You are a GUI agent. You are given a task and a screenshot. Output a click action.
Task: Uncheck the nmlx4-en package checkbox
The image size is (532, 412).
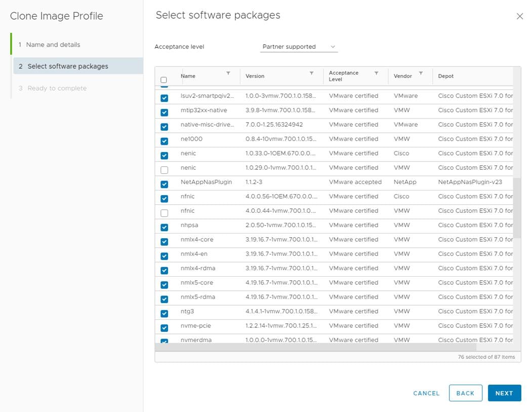pyautogui.click(x=164, y=256)
